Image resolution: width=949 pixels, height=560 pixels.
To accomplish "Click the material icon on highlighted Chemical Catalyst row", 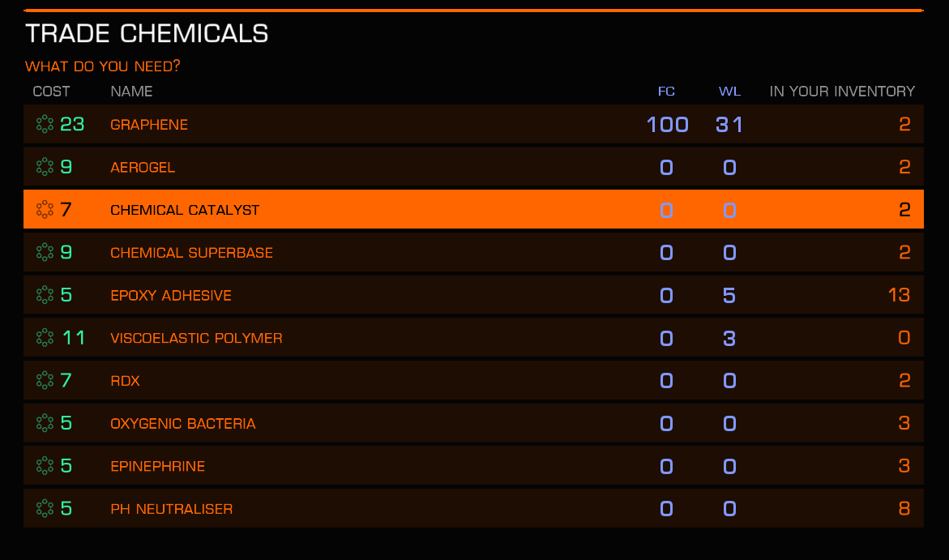I will coord(45,209).
